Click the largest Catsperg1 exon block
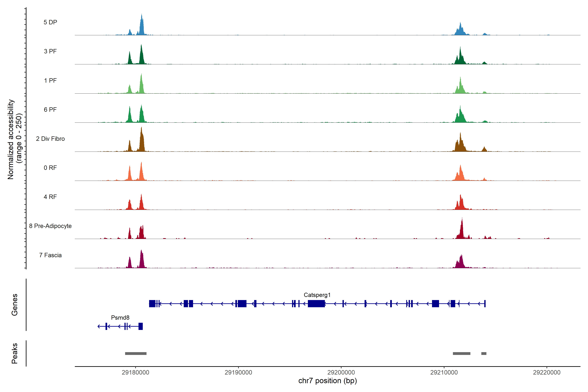The width and height of the screenshot is (588, 392). pos(316,304)
